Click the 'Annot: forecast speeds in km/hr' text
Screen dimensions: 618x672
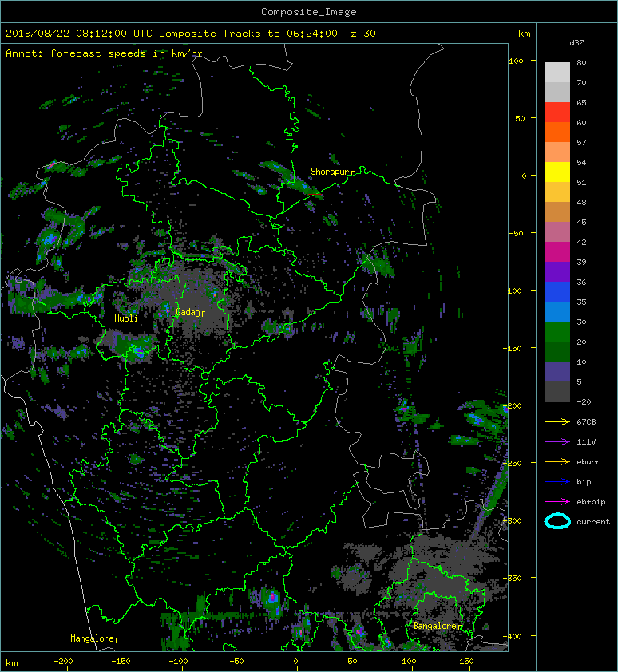pyautogui.click(x=105, y=53)
